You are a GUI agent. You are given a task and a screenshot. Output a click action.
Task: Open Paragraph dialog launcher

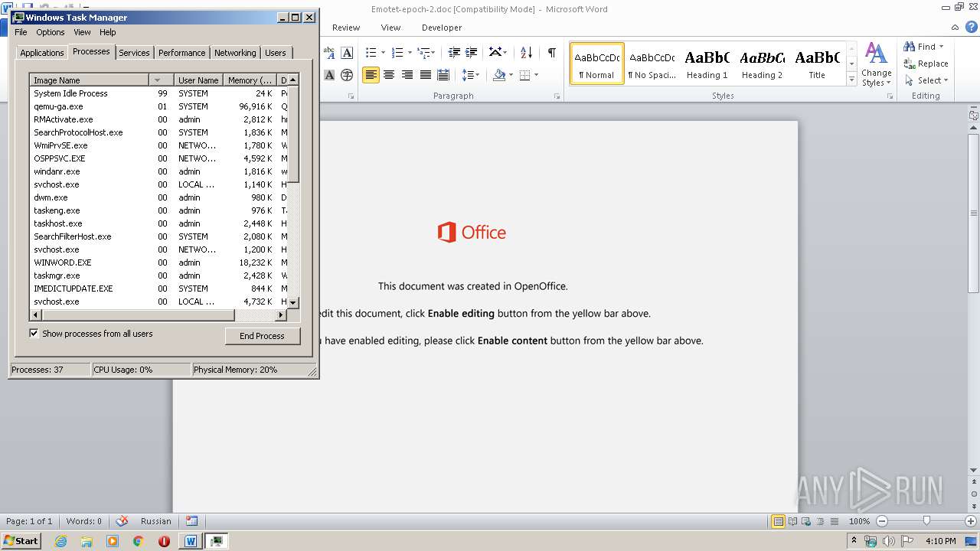click(x=557, y=96)
